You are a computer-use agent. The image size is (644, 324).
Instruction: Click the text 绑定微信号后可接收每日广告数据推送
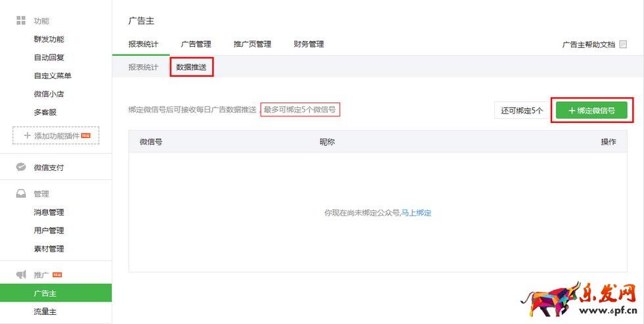click(192, 110)
